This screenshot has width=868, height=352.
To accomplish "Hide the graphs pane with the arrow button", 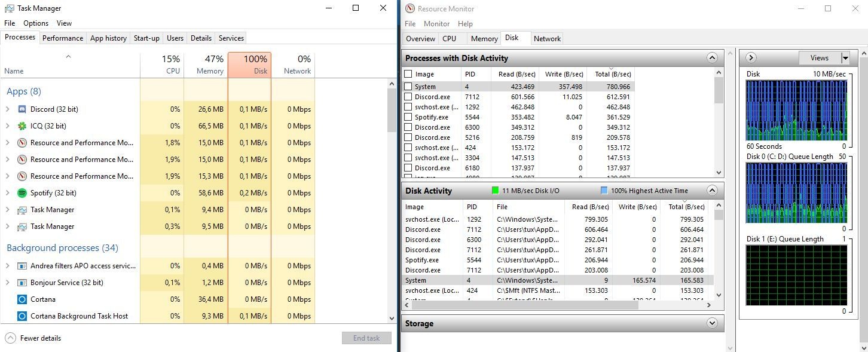I will (751, 58).
